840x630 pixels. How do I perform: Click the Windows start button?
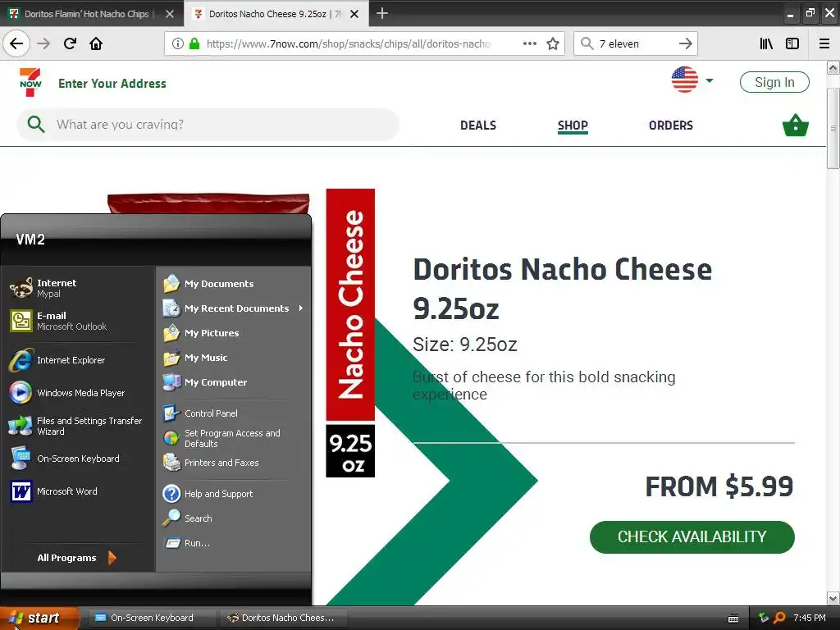[40, 618]
